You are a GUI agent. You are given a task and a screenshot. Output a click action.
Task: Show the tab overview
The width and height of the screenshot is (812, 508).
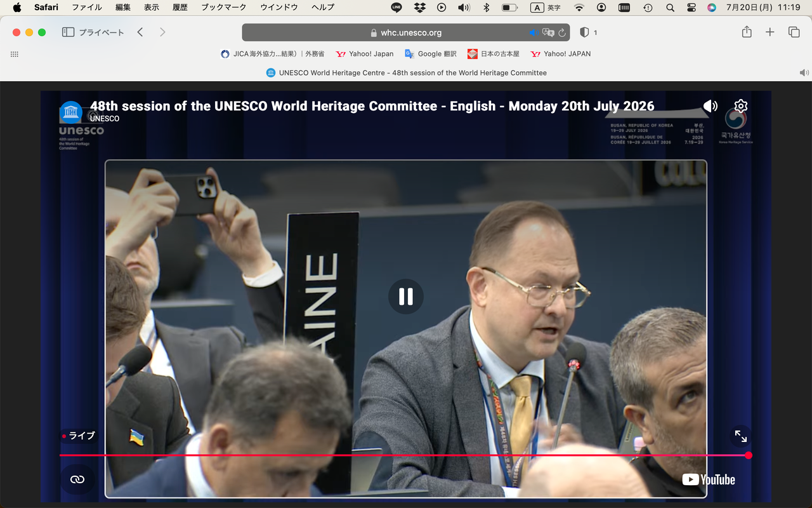click(794, 32)
